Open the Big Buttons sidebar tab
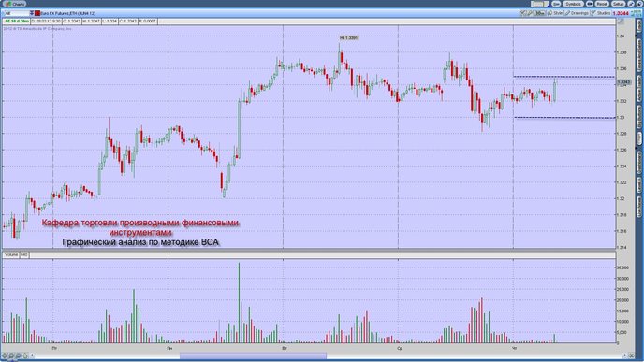The height and width of the screenshot is (362, 644). pos(639,117)
